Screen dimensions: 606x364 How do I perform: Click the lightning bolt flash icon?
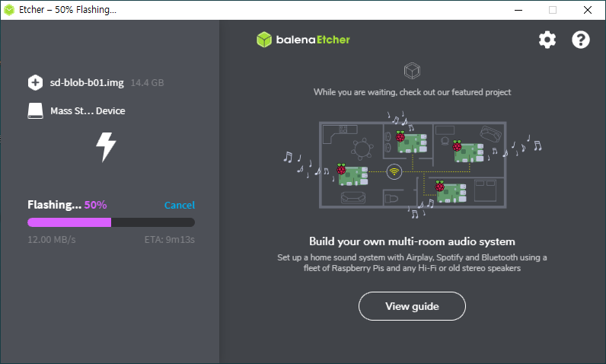106,147
